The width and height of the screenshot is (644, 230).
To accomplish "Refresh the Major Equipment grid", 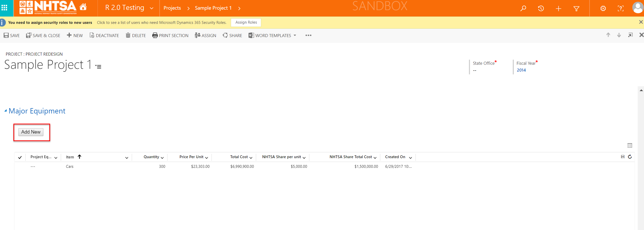I will click(630, 157).
